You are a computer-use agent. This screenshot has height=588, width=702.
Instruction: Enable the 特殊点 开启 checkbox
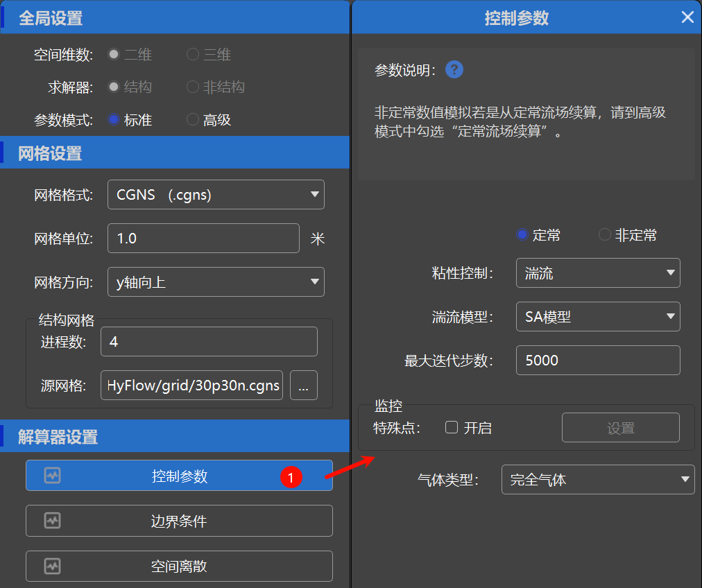pyautogui.click(x=452, y=428)
